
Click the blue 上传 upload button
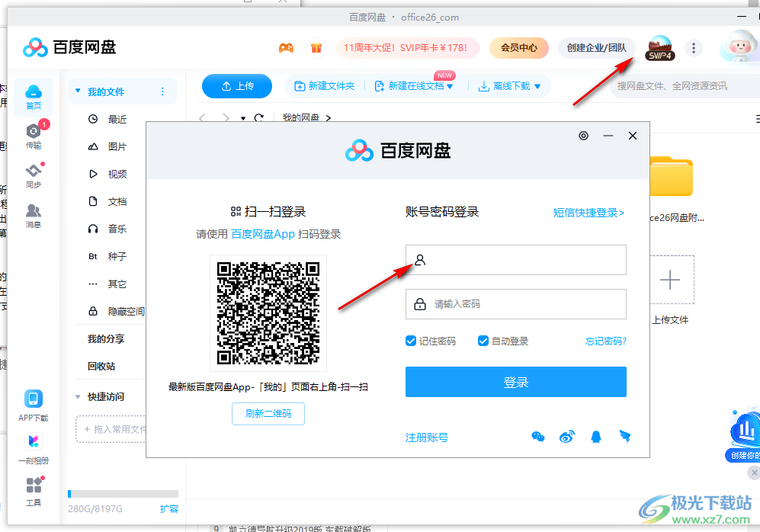(237, 86)
